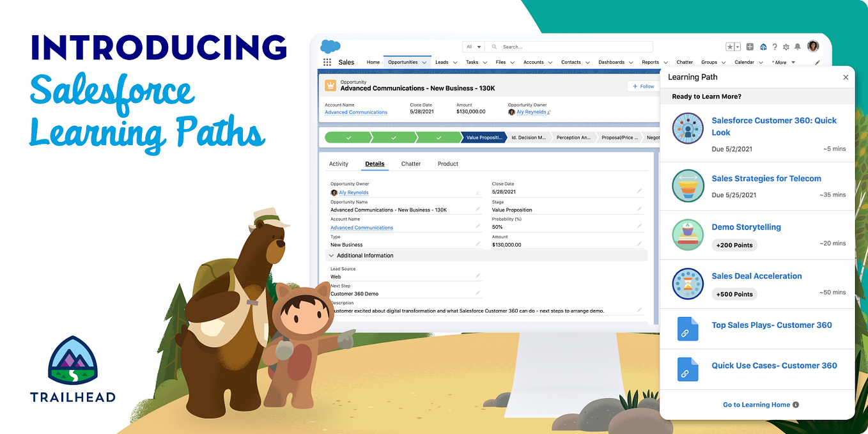868x434 pixels.
Task: Click Go to Learning Home
Action: click(756, 405)
